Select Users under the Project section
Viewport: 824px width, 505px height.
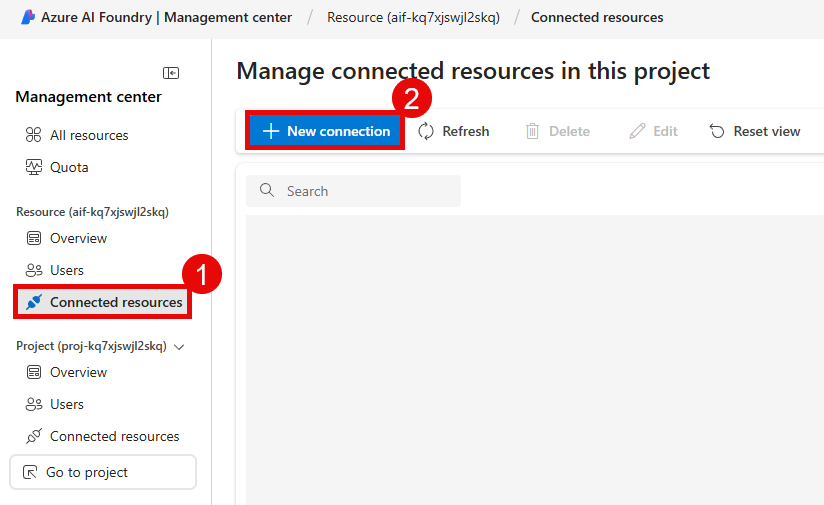point(67,404)
